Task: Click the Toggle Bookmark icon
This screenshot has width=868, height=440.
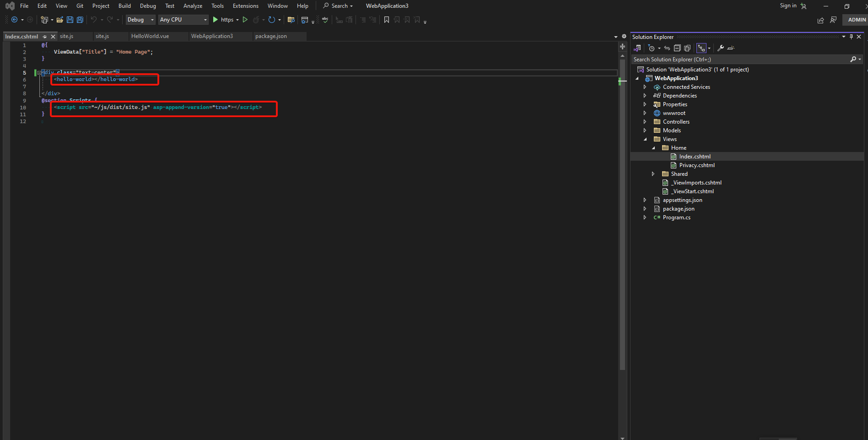Action: [x=387, y=20]
